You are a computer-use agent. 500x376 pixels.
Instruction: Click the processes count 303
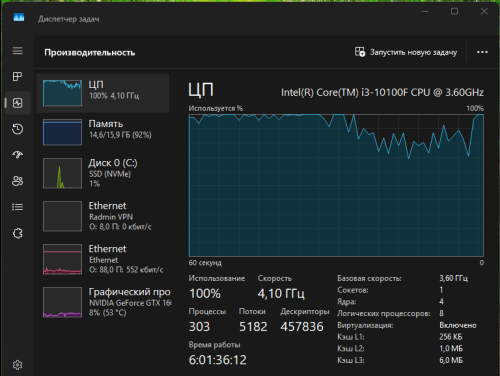(x=199, y=327)
